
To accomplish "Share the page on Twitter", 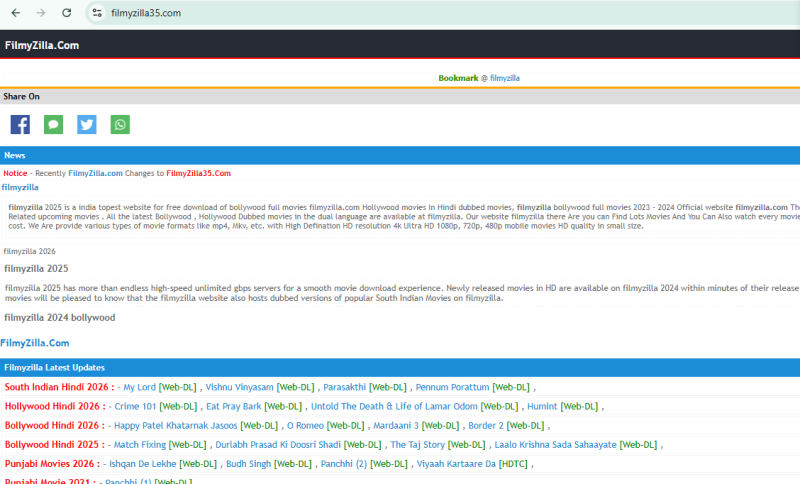I will tap(87, 124).
